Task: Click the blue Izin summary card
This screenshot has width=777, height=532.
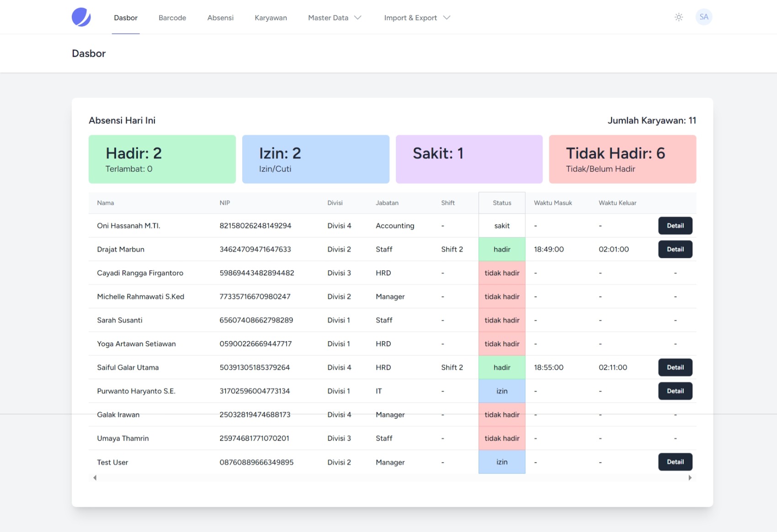Action: pos(315,159)
